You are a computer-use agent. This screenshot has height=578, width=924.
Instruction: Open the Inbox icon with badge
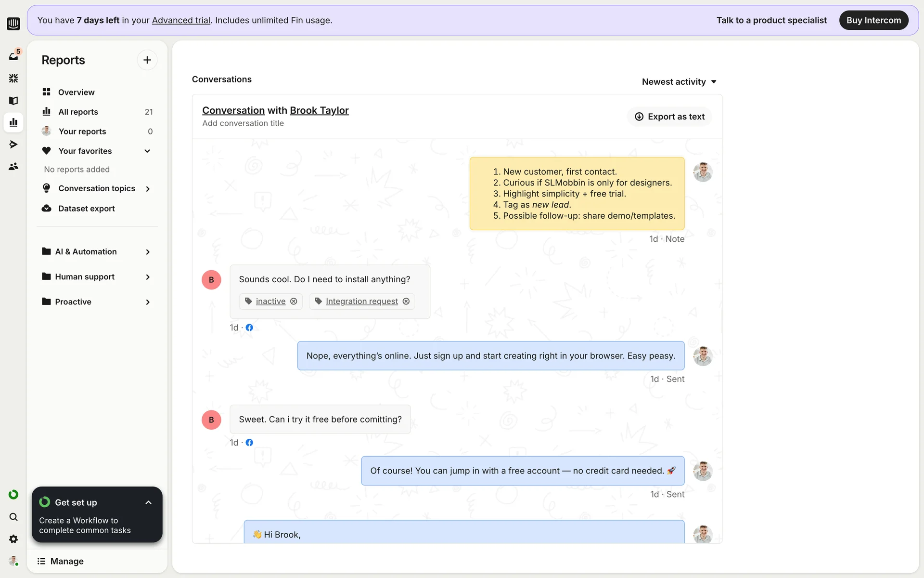(13, 56)
